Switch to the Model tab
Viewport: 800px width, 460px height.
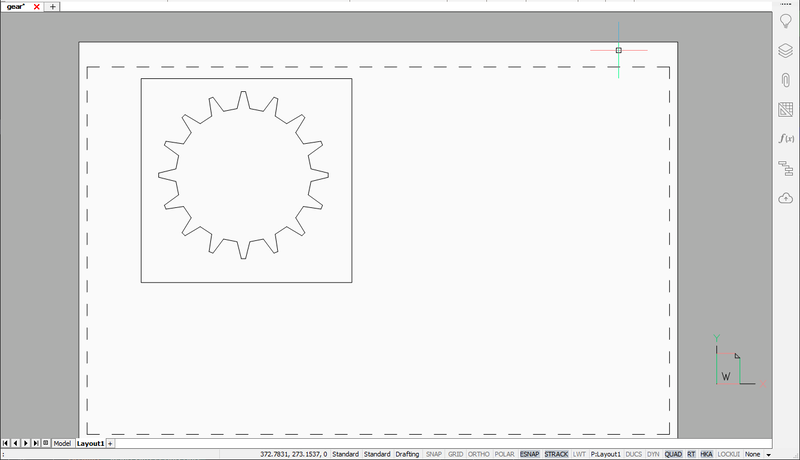click(62, 444)
